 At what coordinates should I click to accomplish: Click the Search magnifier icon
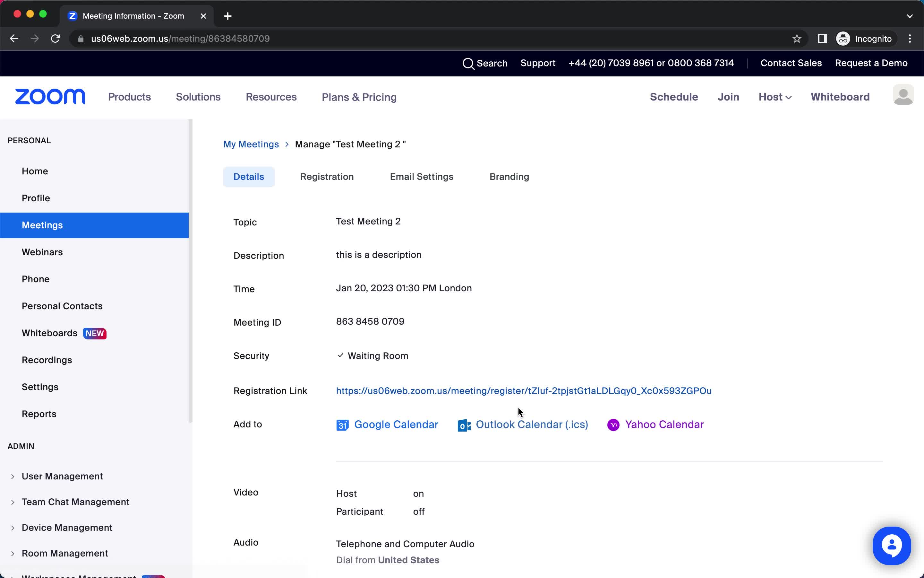point(468,64)
